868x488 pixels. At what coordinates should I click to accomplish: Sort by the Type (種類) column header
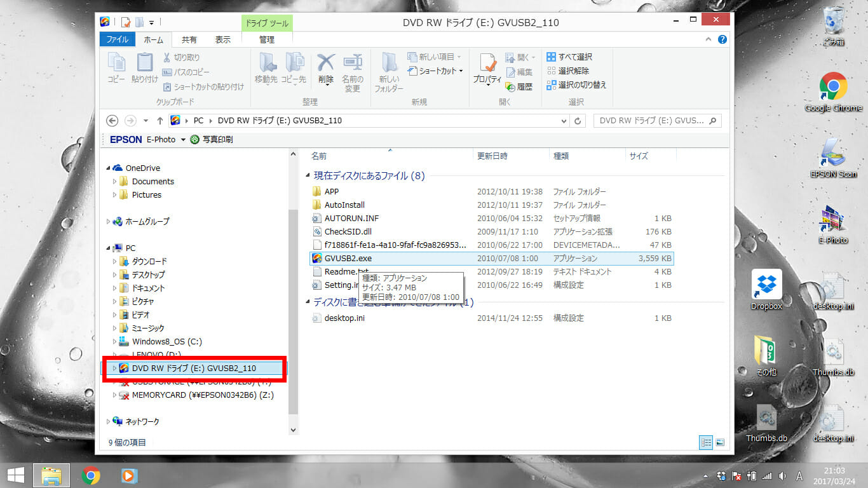pos(587,156)
